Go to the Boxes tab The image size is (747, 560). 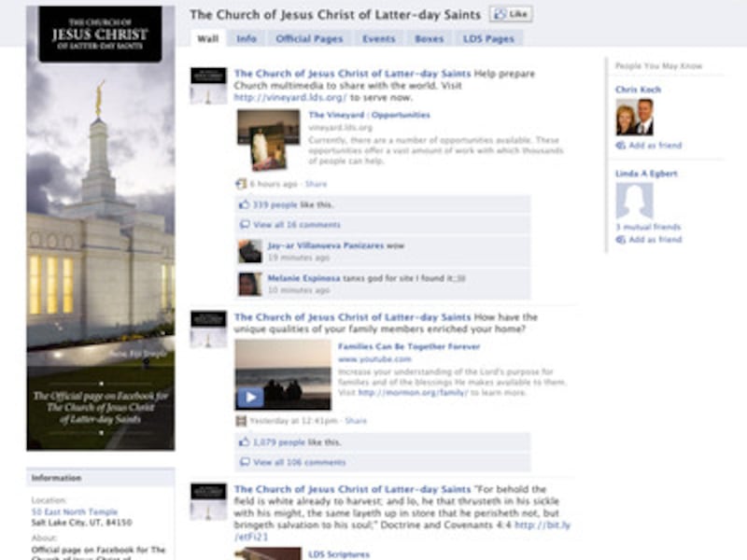click(429, 38)
